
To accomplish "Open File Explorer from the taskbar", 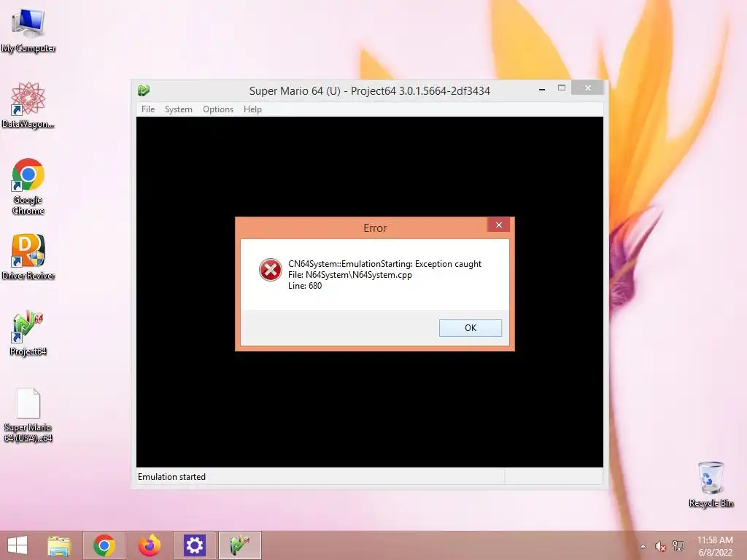I will (59, 545).
